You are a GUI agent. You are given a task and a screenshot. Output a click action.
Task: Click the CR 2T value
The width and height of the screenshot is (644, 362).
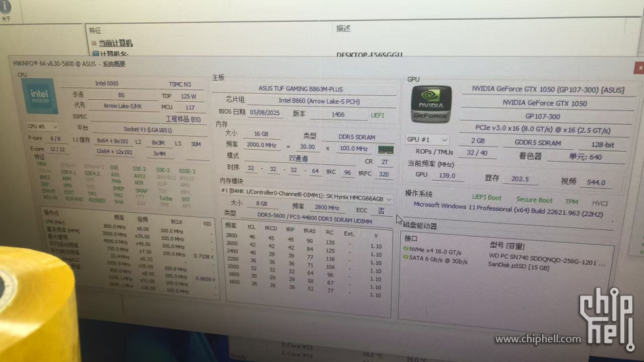coord(384,162)
